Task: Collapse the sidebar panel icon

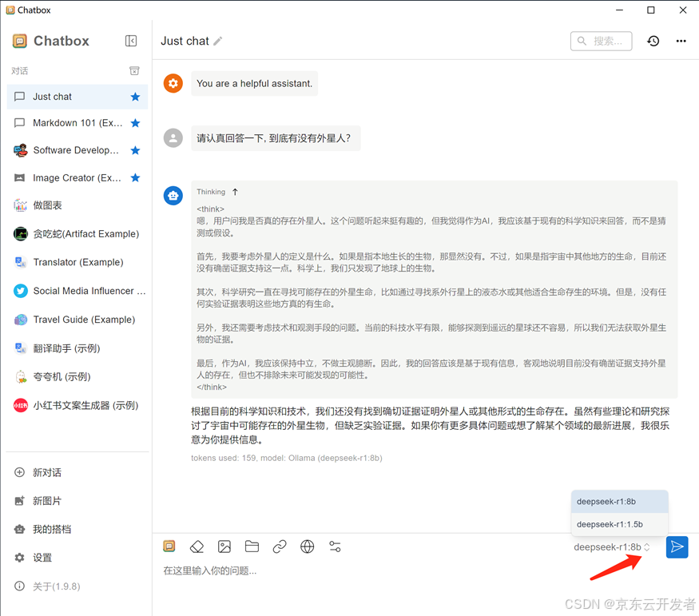Action: coord(131,41)
